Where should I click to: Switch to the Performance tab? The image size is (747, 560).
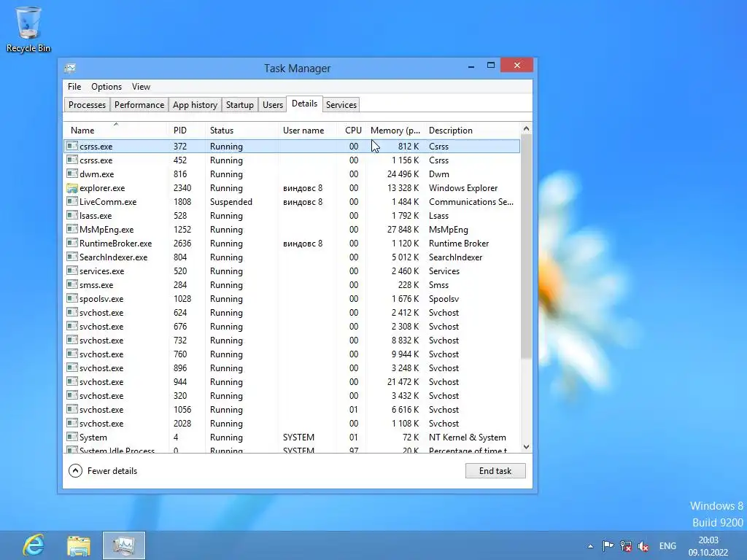[139, 105]
